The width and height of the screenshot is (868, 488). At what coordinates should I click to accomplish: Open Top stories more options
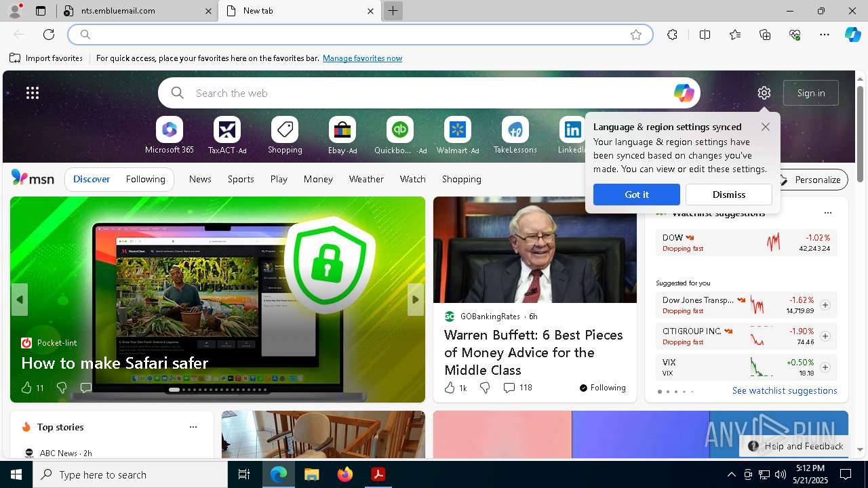193,427
